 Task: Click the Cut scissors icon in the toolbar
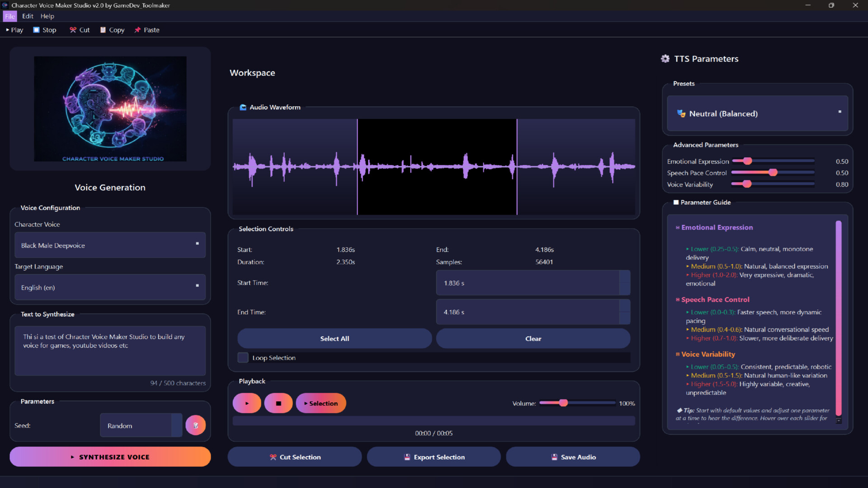[x=73, y=30]
